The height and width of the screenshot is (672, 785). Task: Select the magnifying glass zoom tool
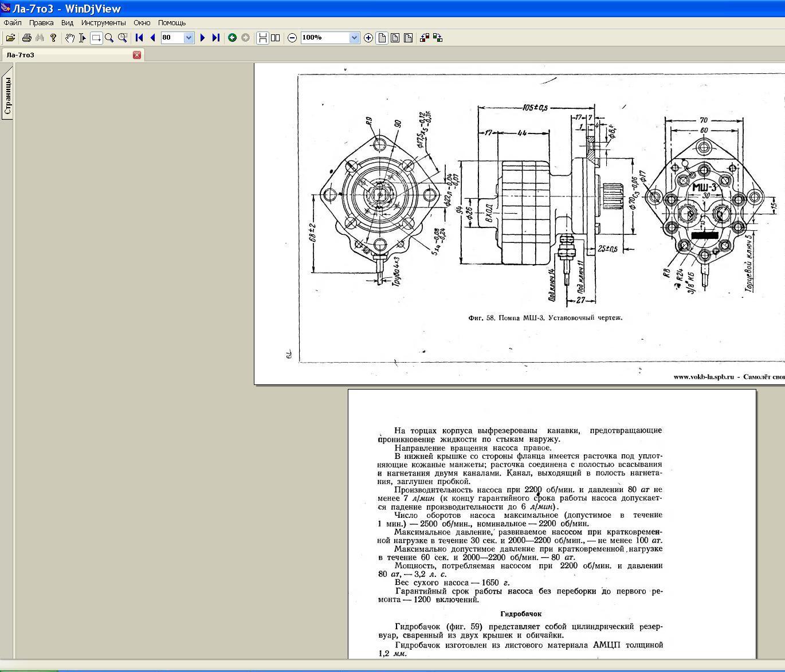click(109, 38)
